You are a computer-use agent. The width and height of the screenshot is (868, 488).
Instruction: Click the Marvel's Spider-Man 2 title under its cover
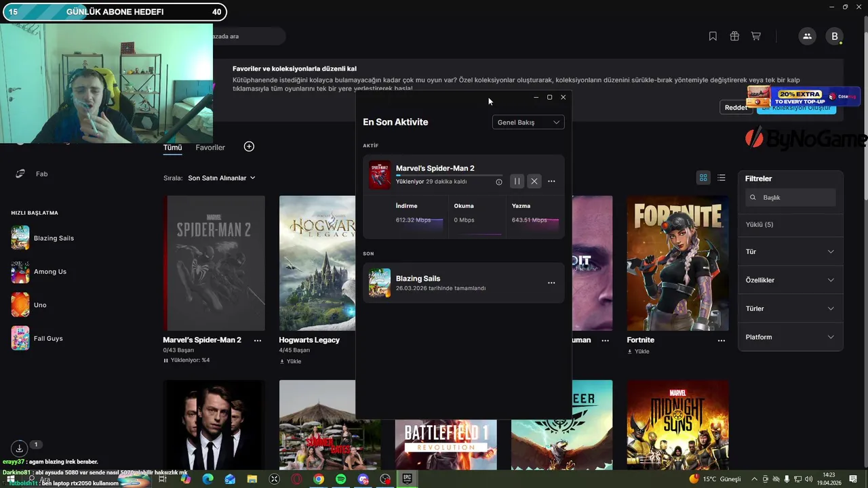[202, 340]
